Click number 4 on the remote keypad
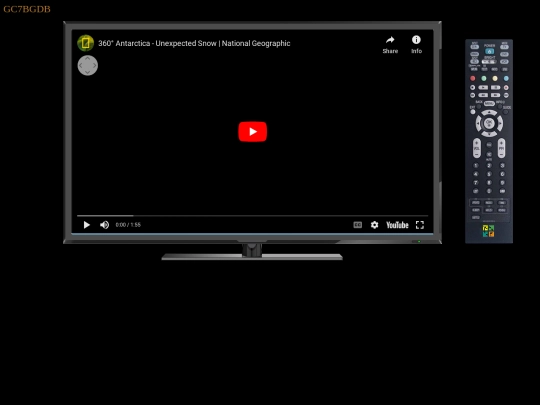Screen dimensions: 540x405 (476, 174)
